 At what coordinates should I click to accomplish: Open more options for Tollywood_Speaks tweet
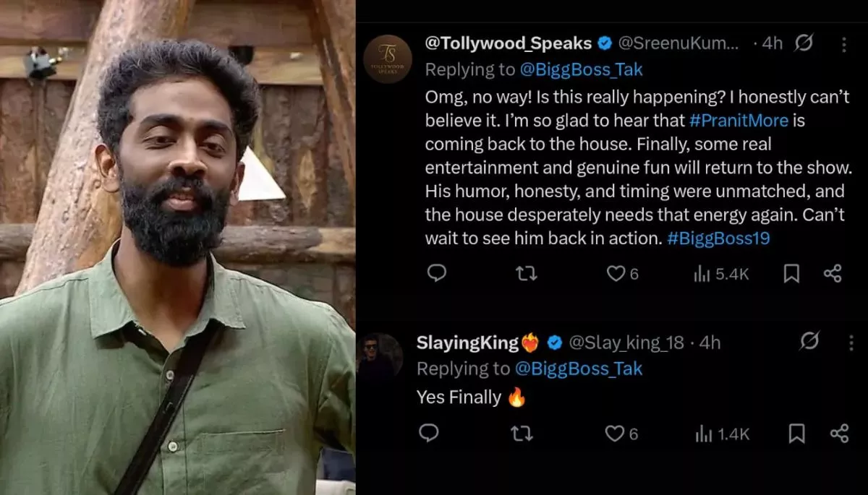[x=843, y=44]
